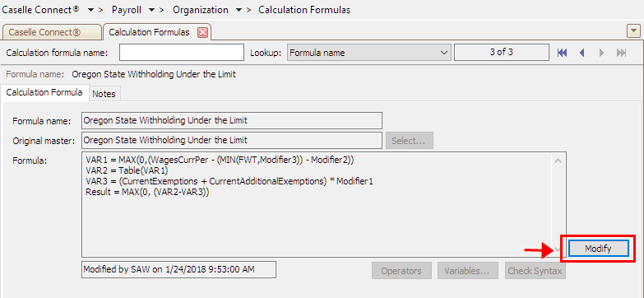The width and height of the screenshot is (644, 298).
Task: Open the Lookup Formula name dropdown
Action: point(368,53)
